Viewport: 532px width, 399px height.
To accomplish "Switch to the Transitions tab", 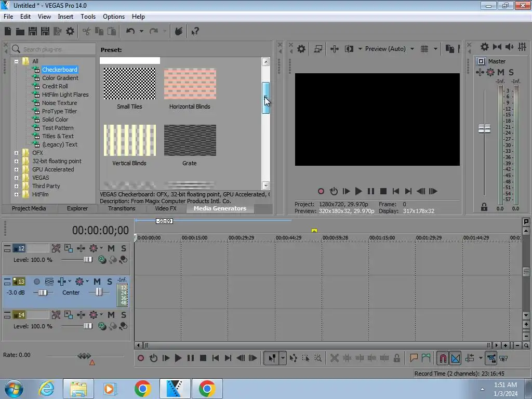I will click(x=122, y=208).
